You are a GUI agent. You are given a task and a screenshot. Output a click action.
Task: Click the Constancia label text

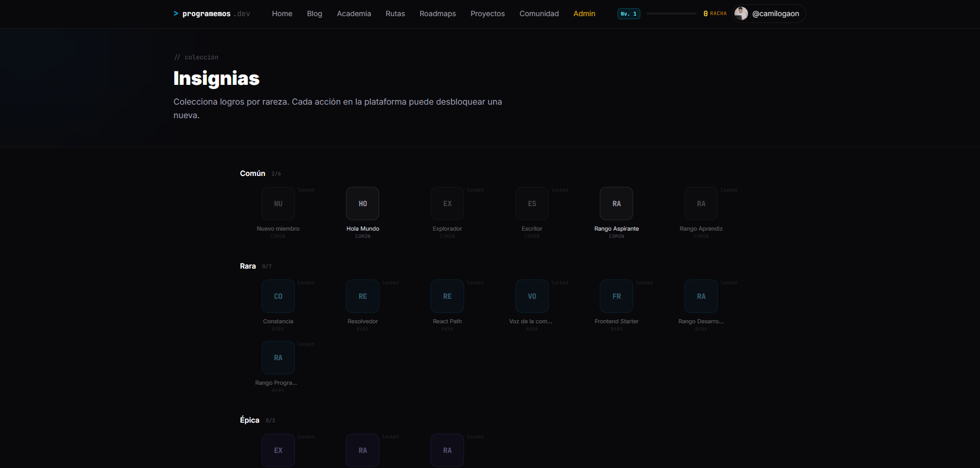pyautogui.click(x=278, y=321)
